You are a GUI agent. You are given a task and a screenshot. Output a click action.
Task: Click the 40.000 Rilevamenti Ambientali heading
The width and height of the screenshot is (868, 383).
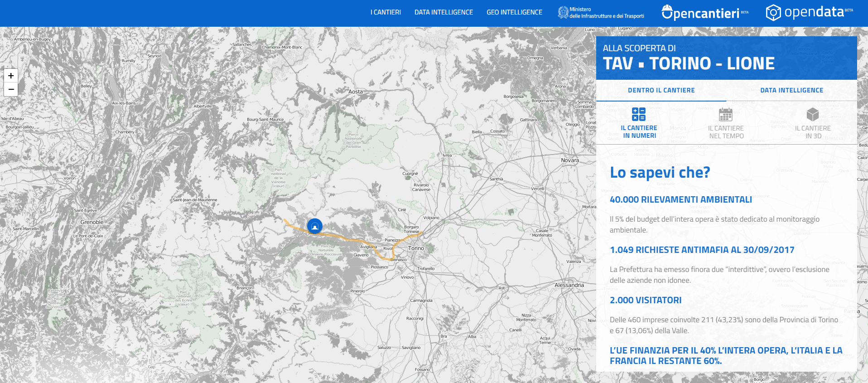[x=680, y=199]
